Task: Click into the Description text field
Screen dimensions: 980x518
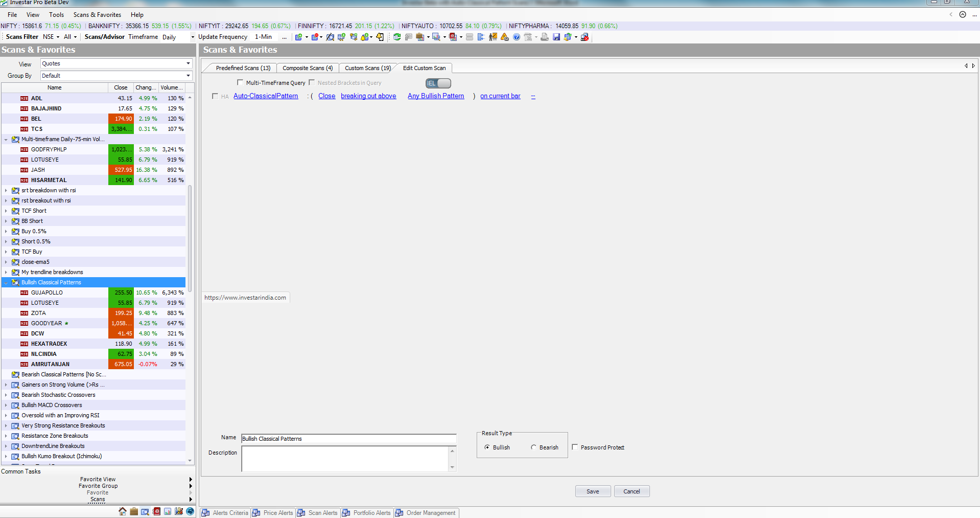Action: [345, 458]
